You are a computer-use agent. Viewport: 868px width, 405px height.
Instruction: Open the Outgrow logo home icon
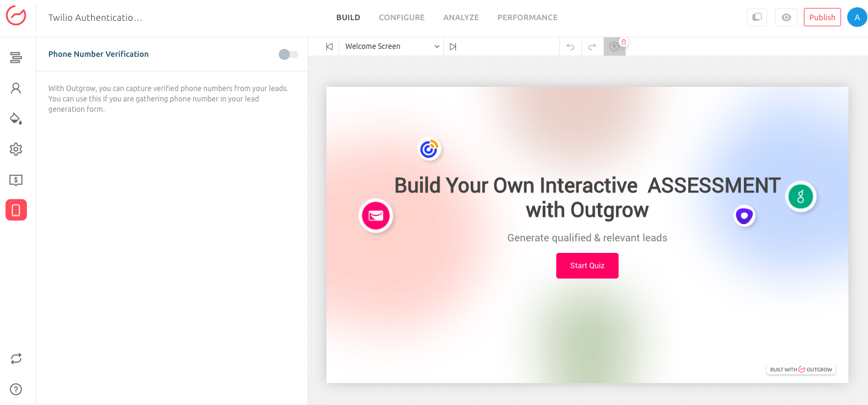pos(16,16)
